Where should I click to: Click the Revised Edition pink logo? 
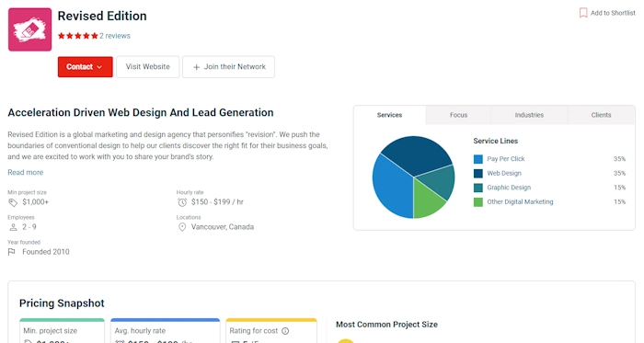tap(30, 29)
